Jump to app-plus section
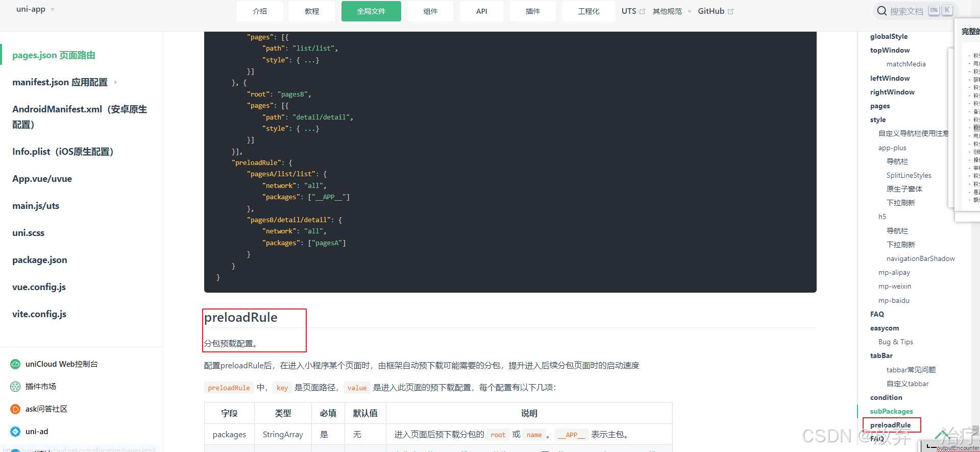This screenshot has height=452, width=980. [892, 148]
